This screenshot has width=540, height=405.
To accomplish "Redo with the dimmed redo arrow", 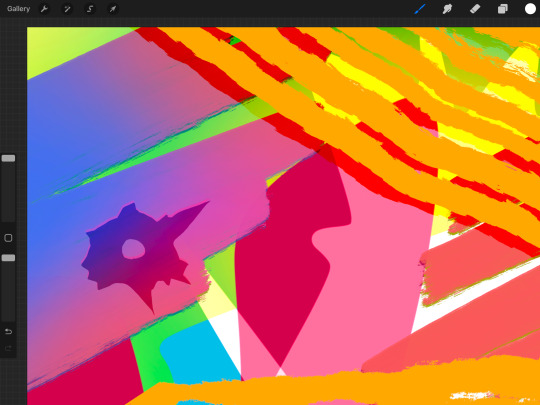I will click(x=8, y=349).
